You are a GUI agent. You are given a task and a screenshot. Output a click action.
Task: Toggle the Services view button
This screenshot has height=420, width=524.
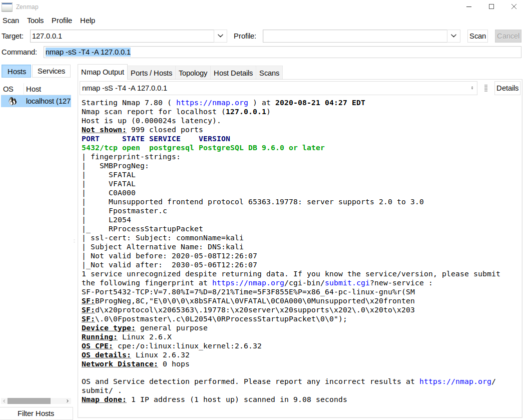click(x=51, y=71)
